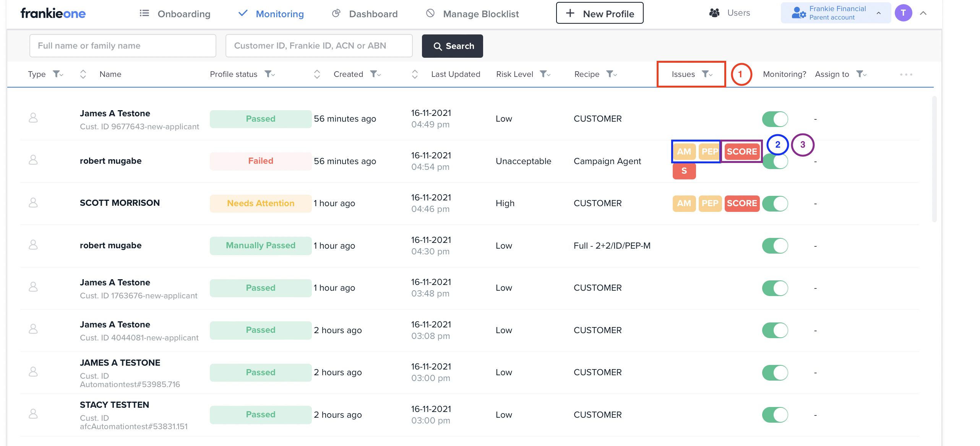Toggle monitoring for Failed robert mugabe
This screenshot has width=980, height=446.
775,161
